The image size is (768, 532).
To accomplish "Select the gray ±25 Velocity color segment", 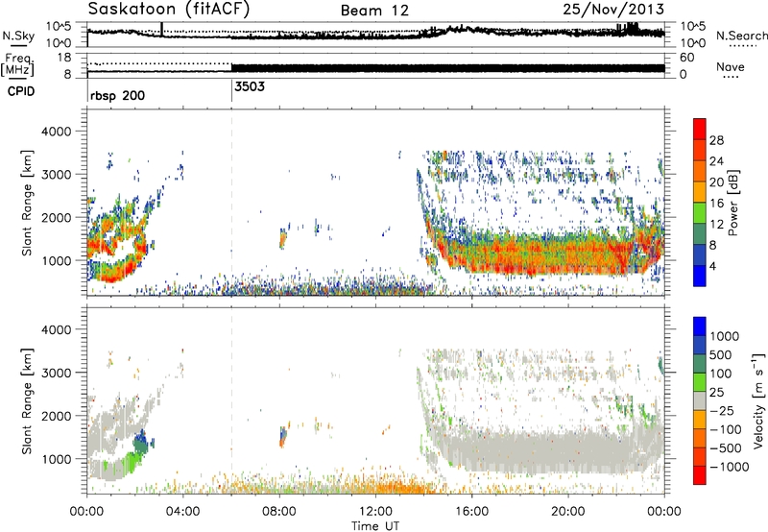I will coord(700,400).
